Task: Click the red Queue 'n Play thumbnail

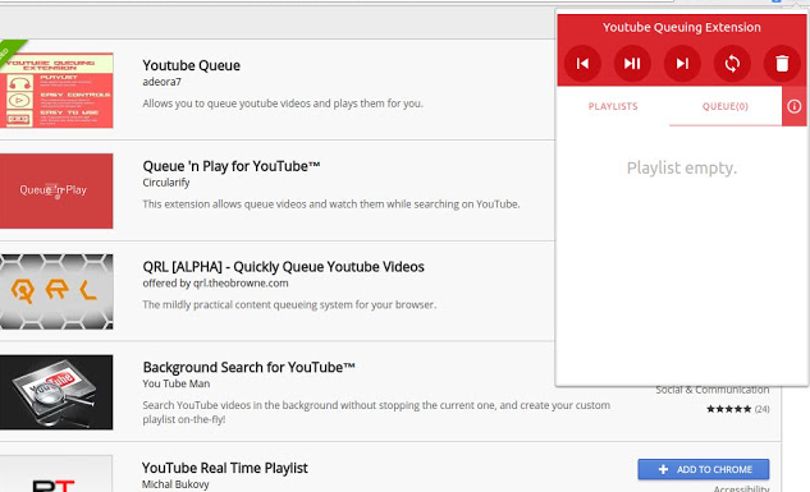Action: tap(56, 191)
